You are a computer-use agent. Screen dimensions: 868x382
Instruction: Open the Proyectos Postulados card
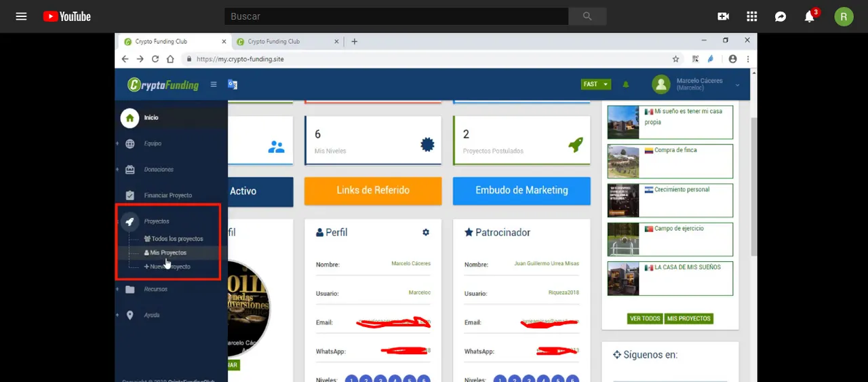pos(521,140)
